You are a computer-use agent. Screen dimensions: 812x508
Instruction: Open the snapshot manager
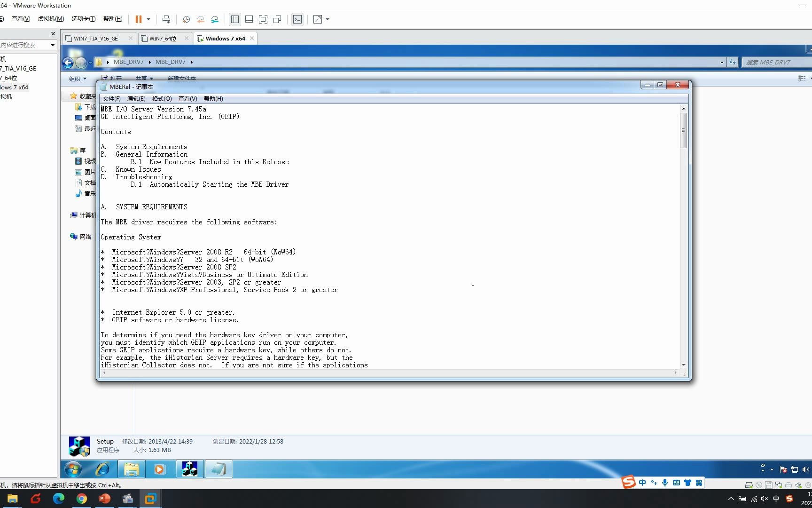[x=215, y=19]
